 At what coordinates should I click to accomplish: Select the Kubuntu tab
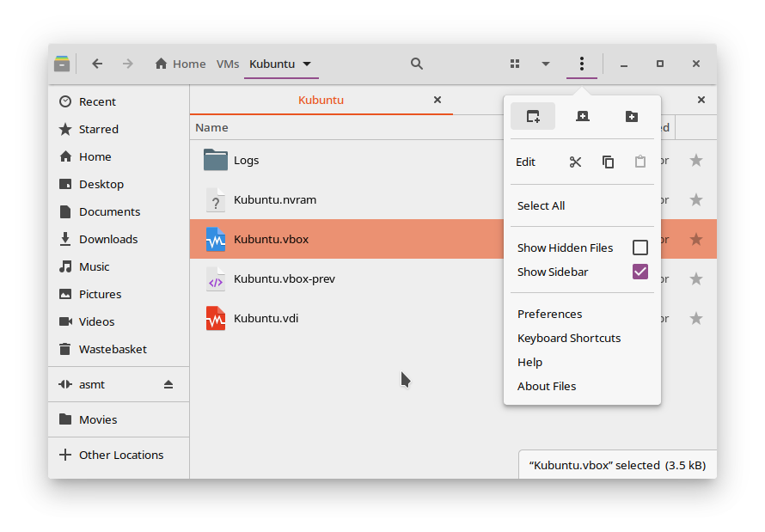(x=321, y=100)
